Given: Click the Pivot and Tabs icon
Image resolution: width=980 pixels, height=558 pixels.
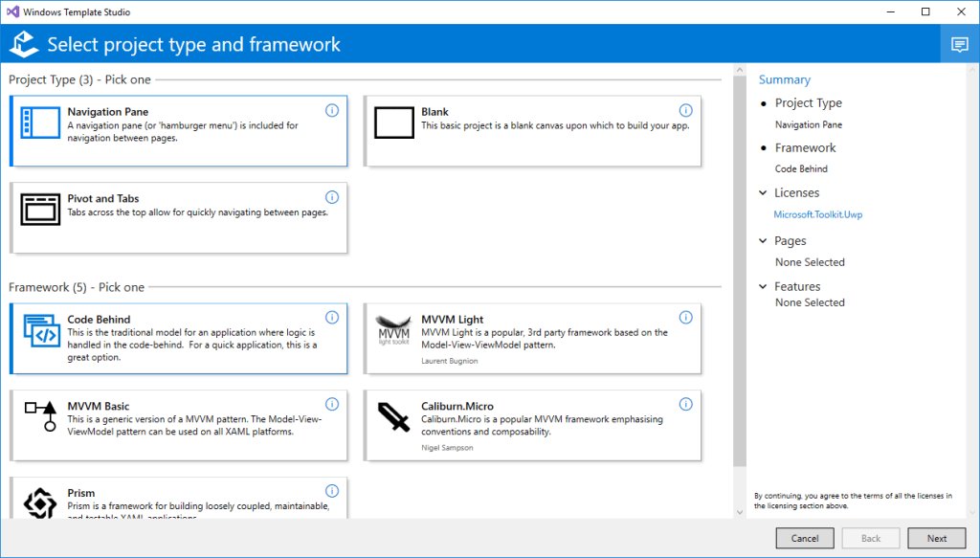Looking at the screenshot, I should [38, 209].
